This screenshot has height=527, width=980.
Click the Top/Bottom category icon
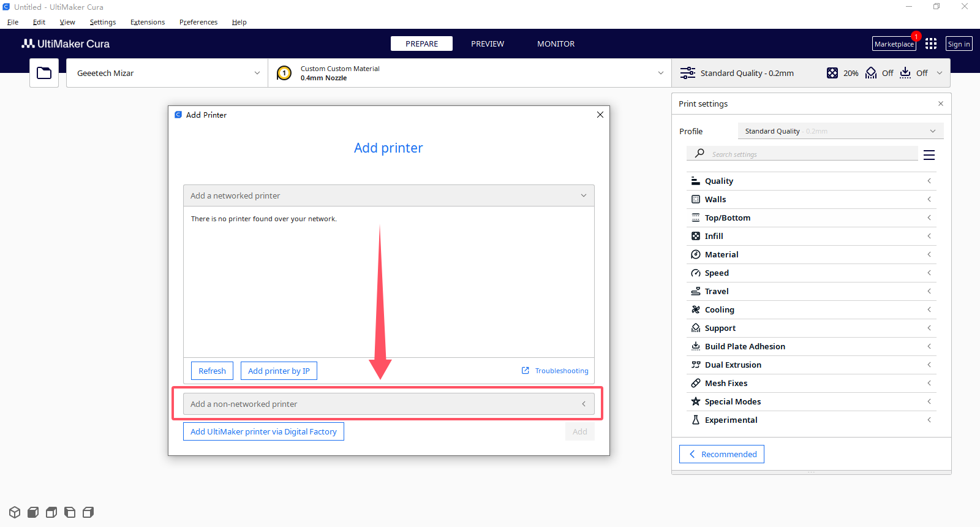(696, 218)
